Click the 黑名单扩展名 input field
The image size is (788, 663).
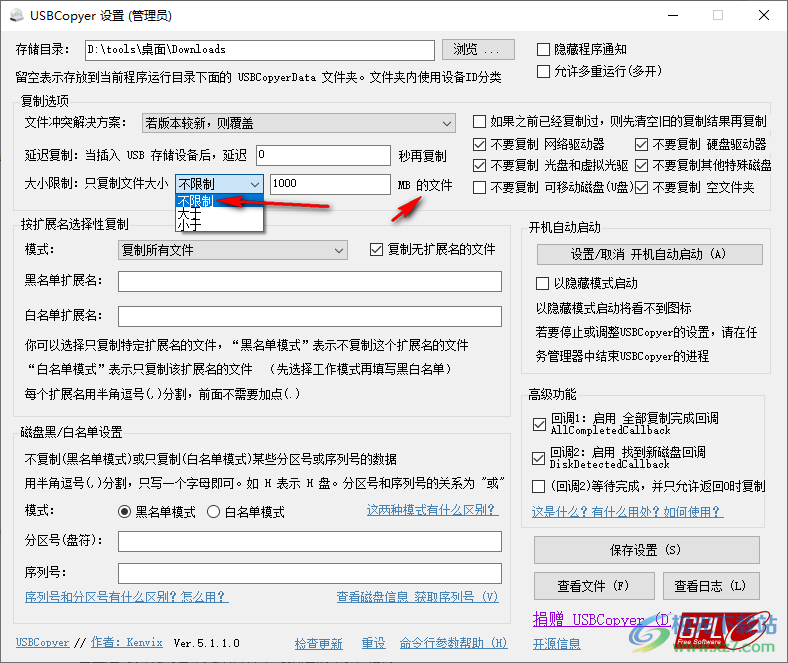click(310, 281)
